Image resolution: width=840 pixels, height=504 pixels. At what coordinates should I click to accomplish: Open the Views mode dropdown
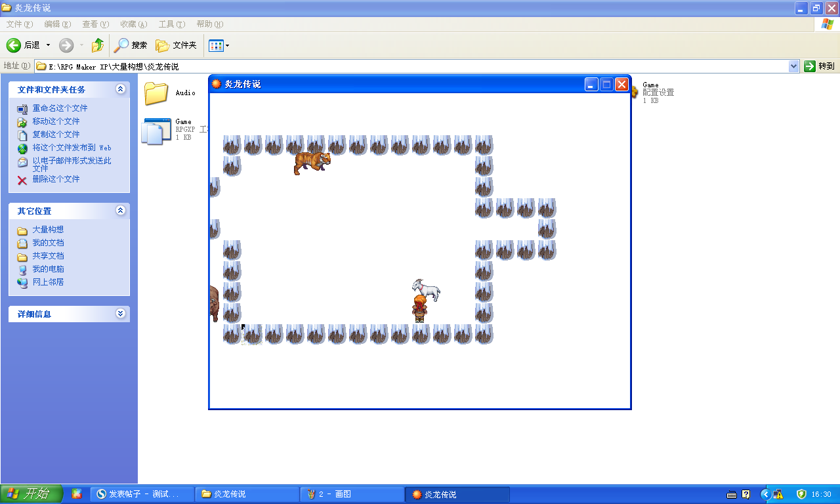click(x=219, y=45)
